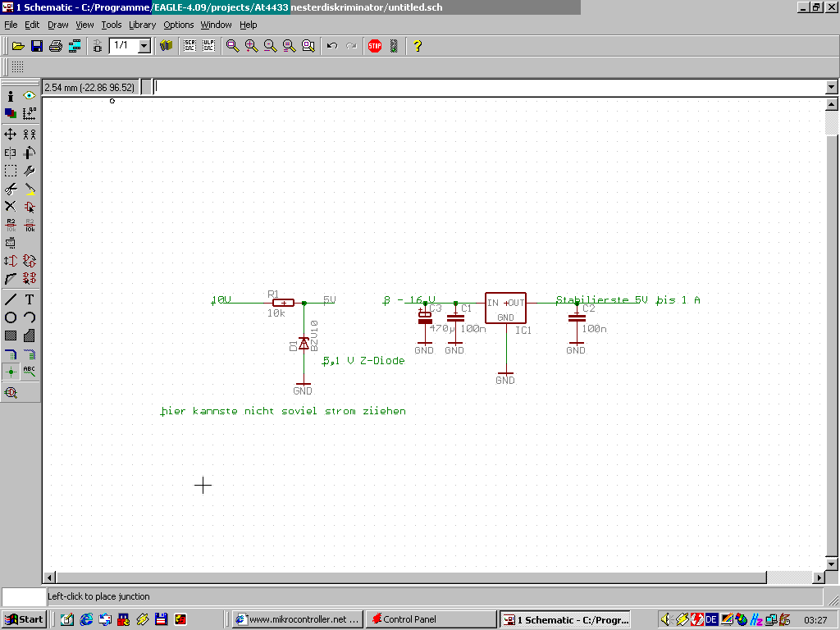The height and width of the screenshot is (630, 840).
Task: Run the ERC electrical rule check tool
Action: point(11,393)
